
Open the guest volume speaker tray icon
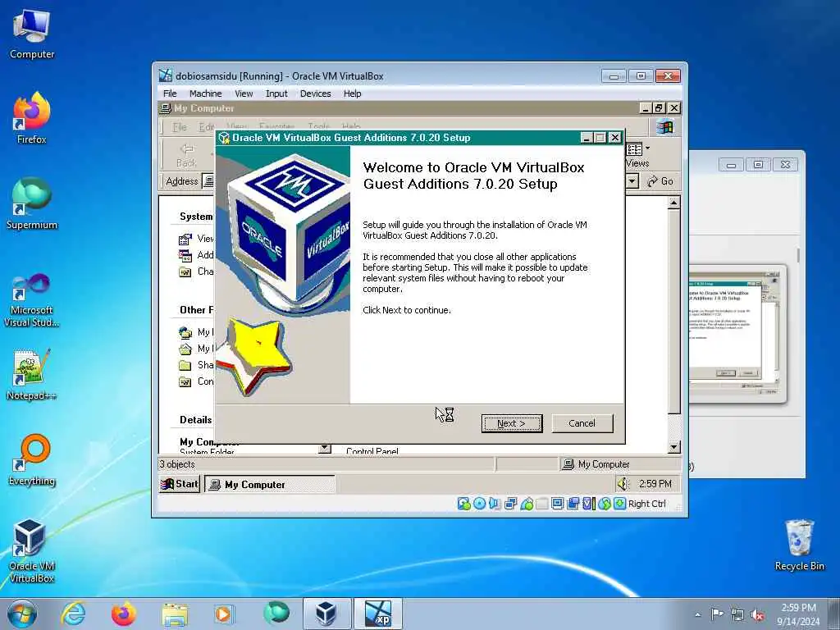(x=623, y=484)
